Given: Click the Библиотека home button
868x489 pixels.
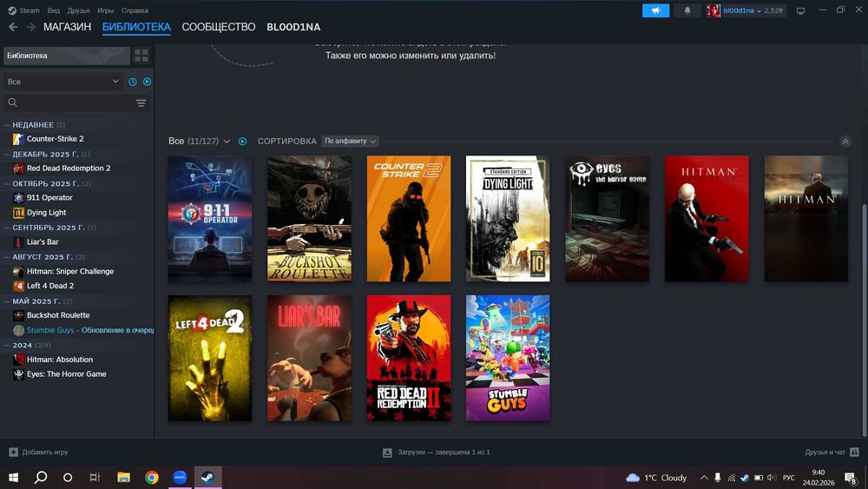Looking at the screenshot, I should tap(67, 56).
